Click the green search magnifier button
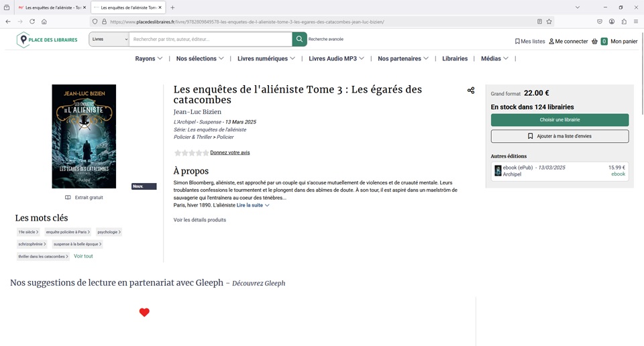The height and width of the screenshot is (346, 644). (x=299, y=39)
